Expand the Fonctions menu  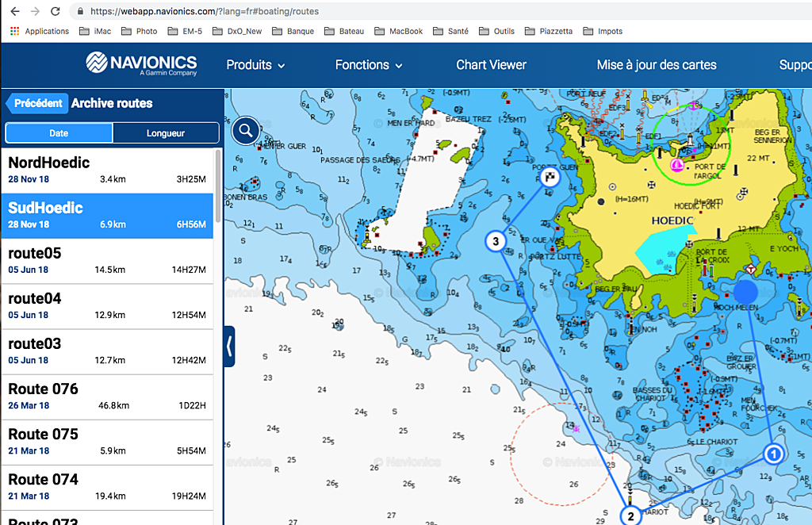[x=369, y=65]
